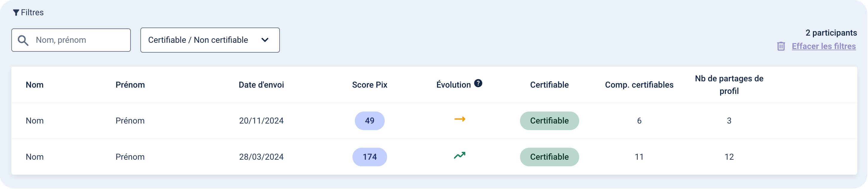Image resolution: width=868 pixels, height=189 pixels.
Task: Click the Date d'envoi column header
Action: point(261,85)
